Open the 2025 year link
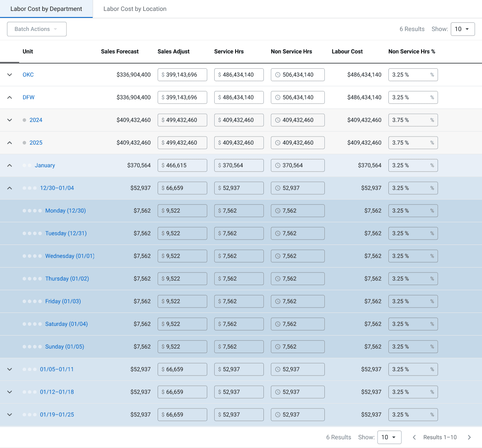Viewport: 482px width, 448px height. [36, 143]
